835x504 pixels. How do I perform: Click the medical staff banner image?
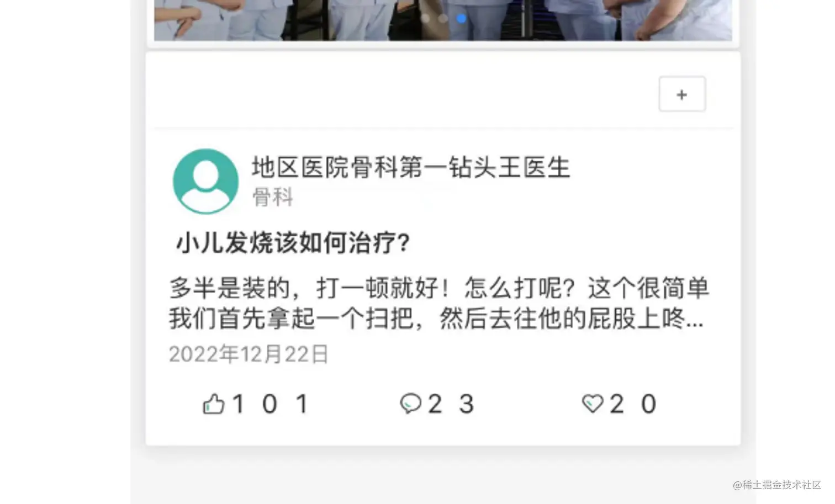443,20
